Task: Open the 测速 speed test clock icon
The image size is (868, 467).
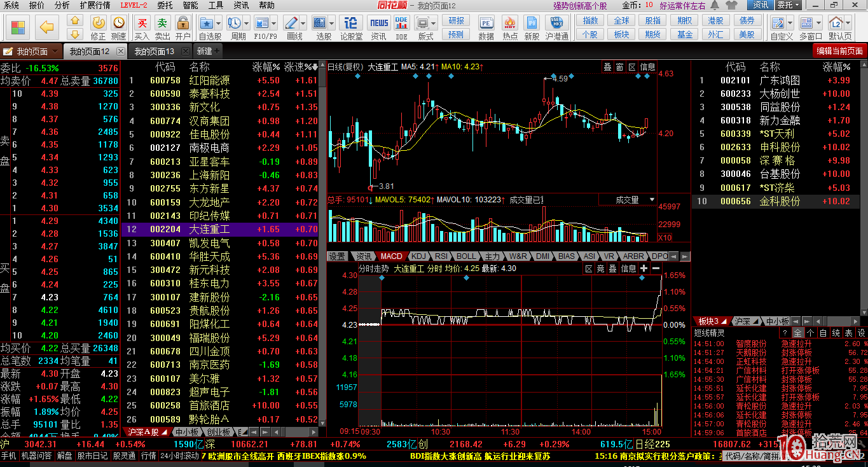Action: coord(118,24)
